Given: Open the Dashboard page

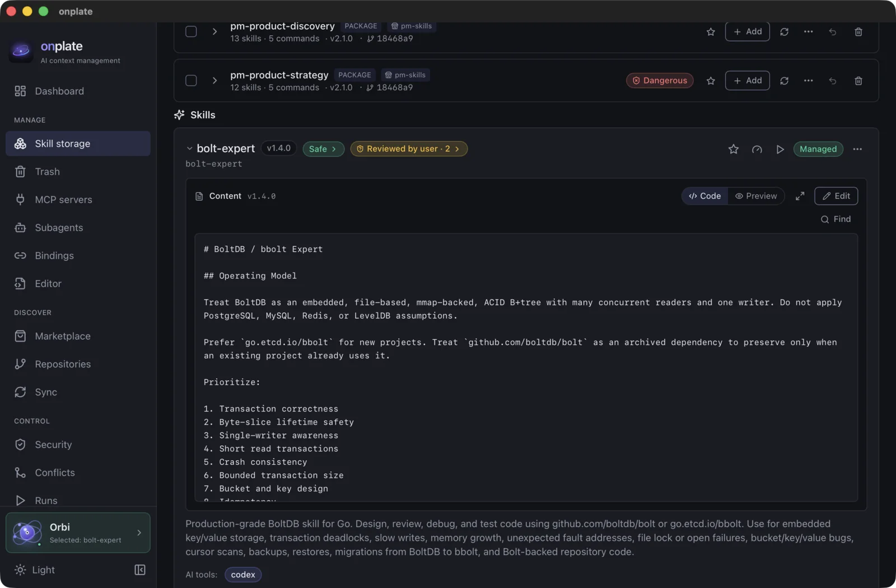Looking at the screenshot, I should (78, 91).
